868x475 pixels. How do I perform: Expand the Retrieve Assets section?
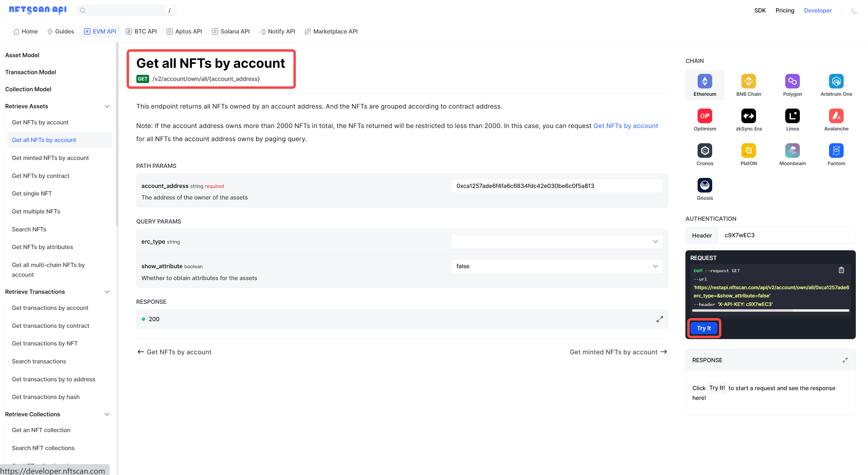point(107,106)
